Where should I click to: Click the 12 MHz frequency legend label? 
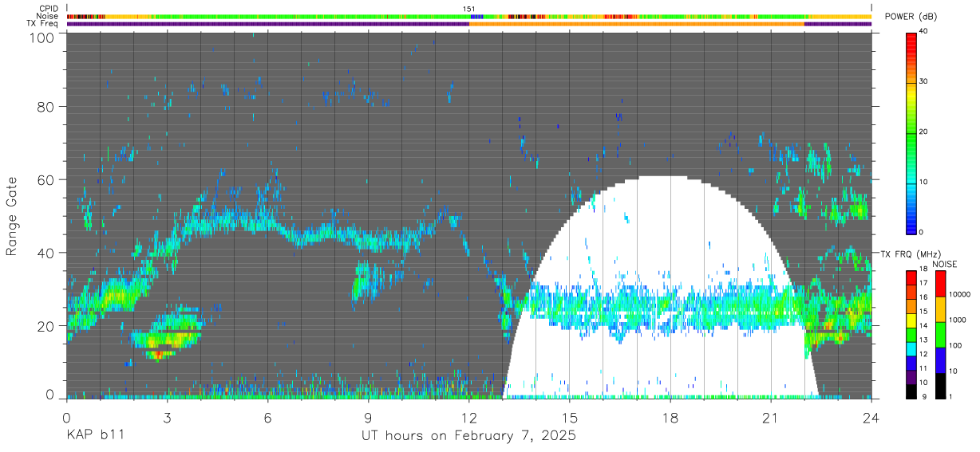(x=923, y=355)
